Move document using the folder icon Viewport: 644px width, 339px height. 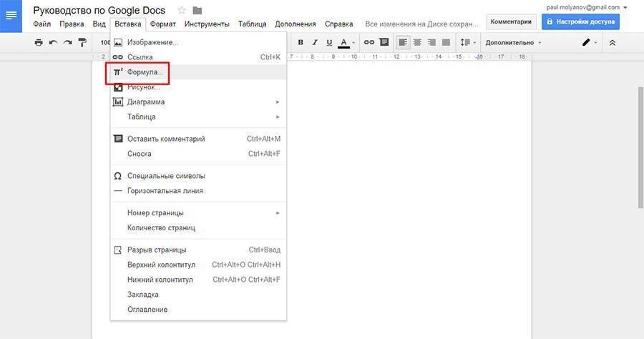pyautogui.click(x=197, y=10)
